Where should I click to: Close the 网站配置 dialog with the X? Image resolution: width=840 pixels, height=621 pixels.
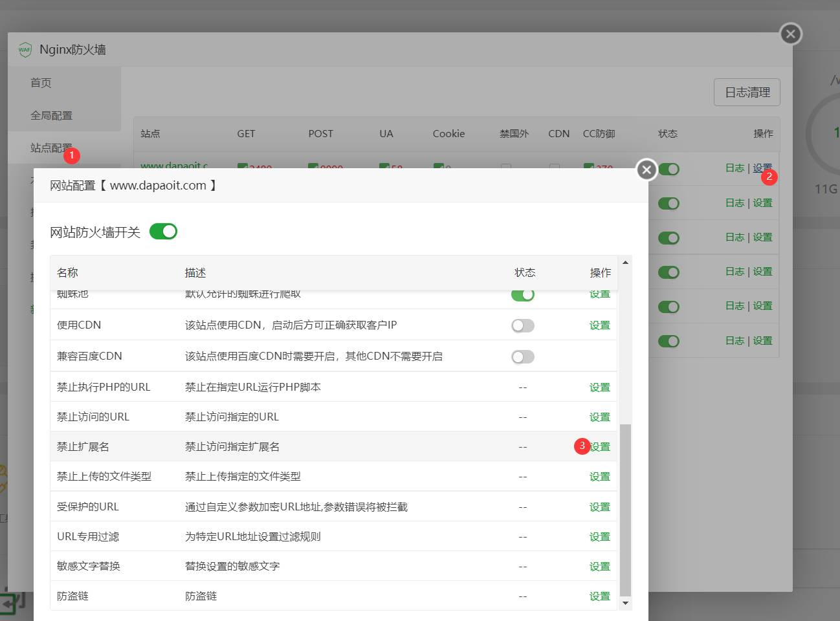point(646,169)
